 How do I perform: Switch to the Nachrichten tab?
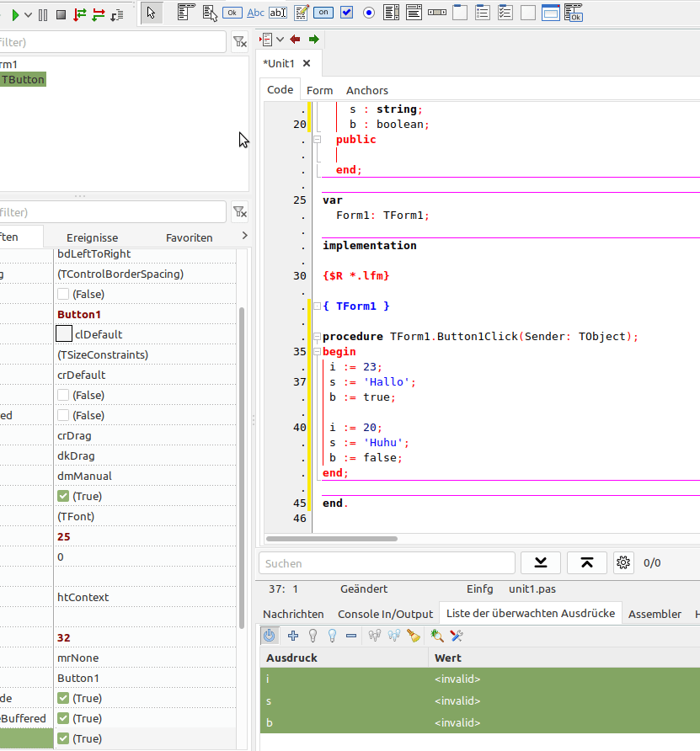click(x=293, y=614)
